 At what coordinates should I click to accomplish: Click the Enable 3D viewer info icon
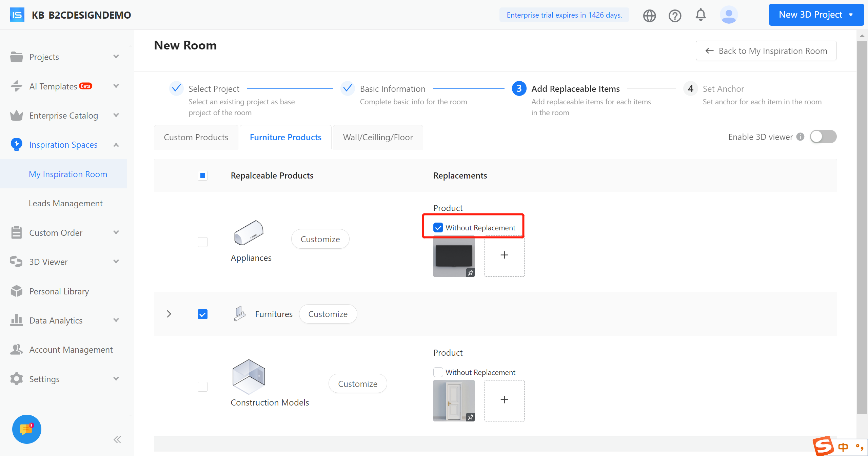coord(801,137)
